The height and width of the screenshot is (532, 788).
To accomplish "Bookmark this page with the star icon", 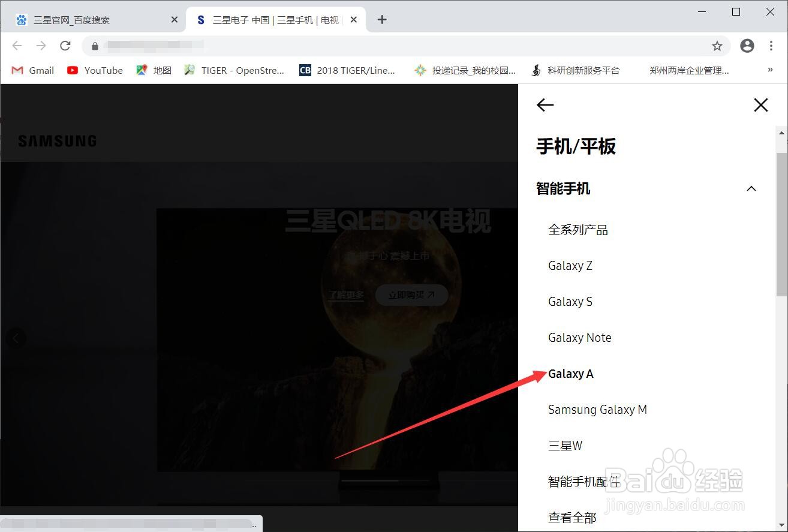I will [717, 46].
